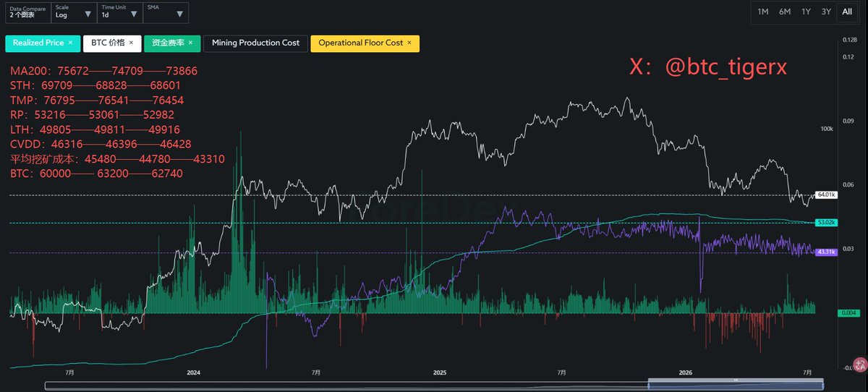Remove Operational Floor Cost with its ×
This screenshot has width=868, height=392.
point(409,43)
